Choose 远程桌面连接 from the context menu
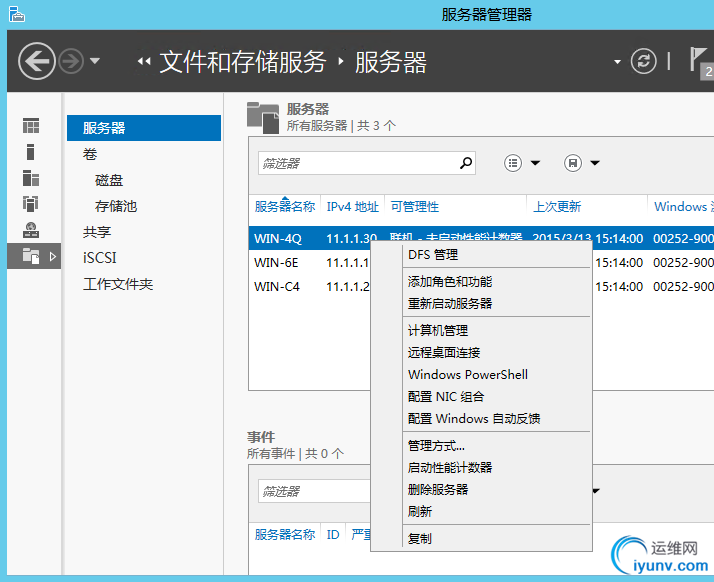The width and height of the screenshot is (714, 582). (x=444, y=352)
